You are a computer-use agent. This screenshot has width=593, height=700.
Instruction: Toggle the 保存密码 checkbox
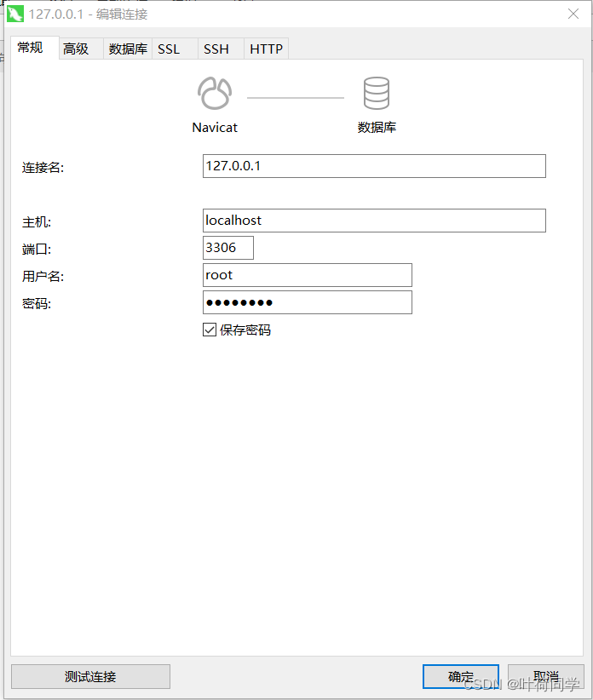tap(210, 330)
